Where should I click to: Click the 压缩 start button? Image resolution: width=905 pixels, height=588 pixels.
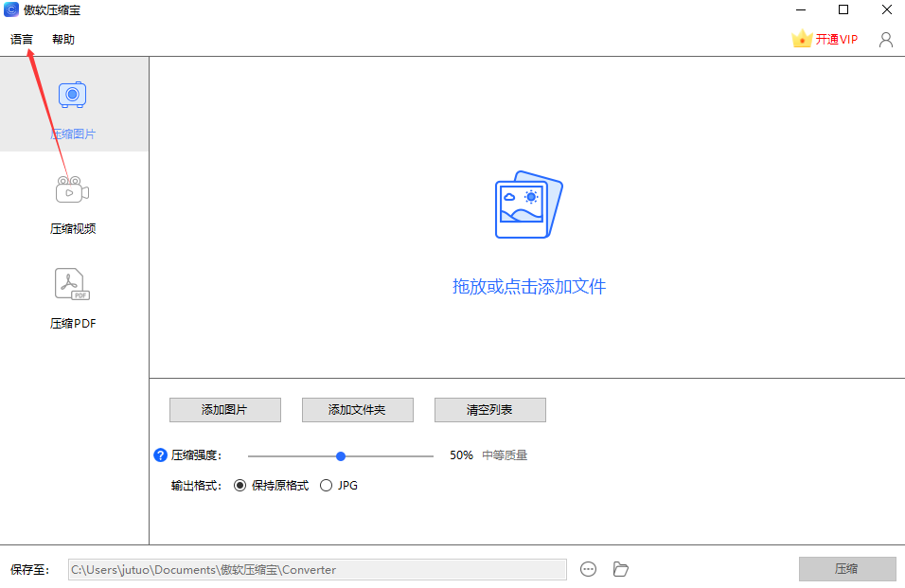(x=847, y=569)
